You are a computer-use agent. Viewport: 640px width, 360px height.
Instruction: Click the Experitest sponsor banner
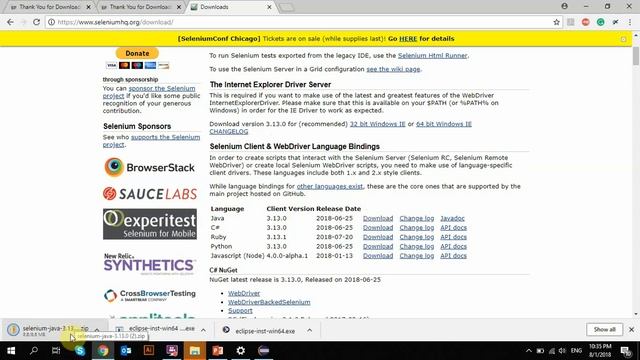[149, 224]
